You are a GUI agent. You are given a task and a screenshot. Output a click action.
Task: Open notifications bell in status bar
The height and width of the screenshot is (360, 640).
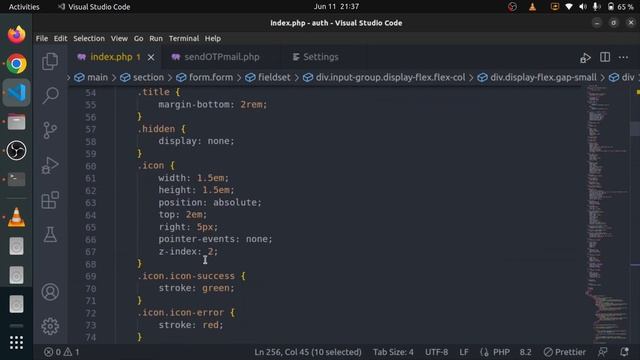(x=624, y=352)
